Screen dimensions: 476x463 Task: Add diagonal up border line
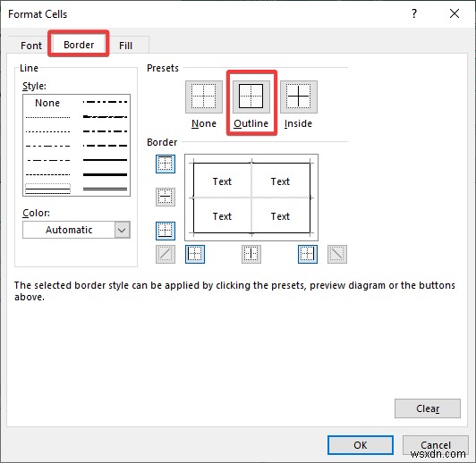(166, 254)
